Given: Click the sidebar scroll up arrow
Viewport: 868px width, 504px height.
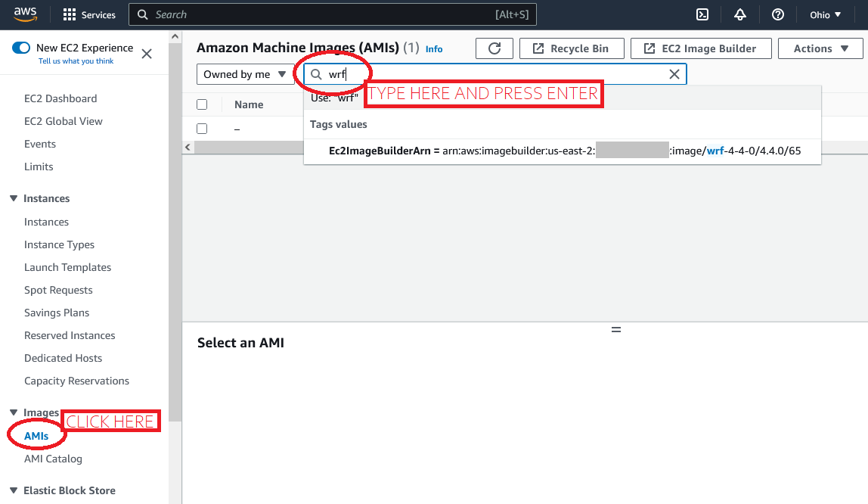Looking at the screenshot, I should coord(175,36).
